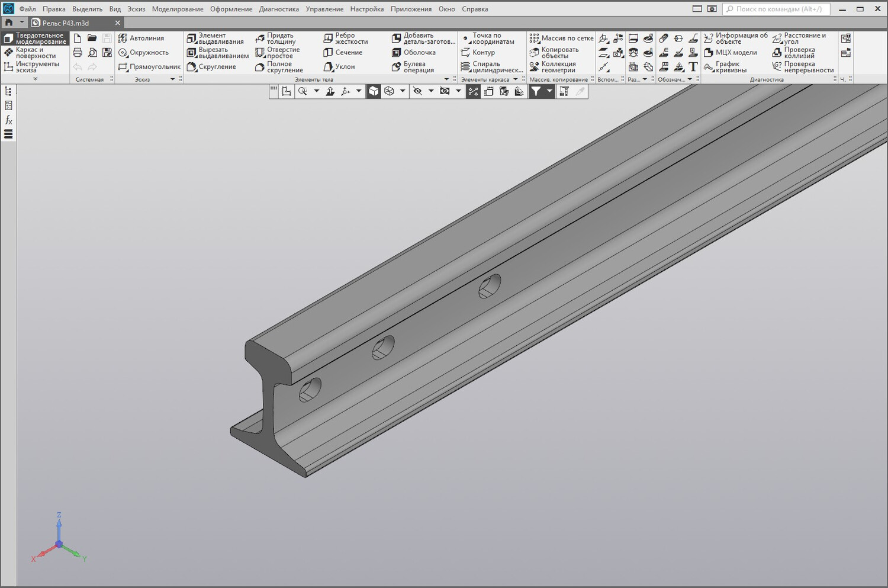Image resolution: width=888 pixels, height=588 pixels.
Task: Click Добавить деталь-заготовку
Action: [424, 38]
